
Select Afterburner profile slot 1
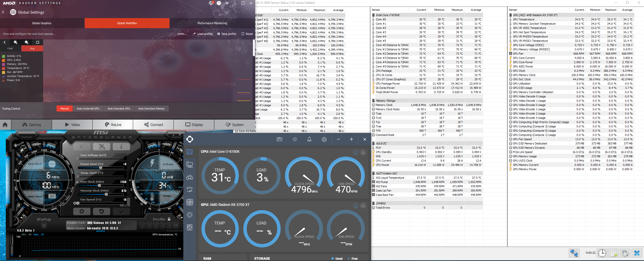point(142,225)
